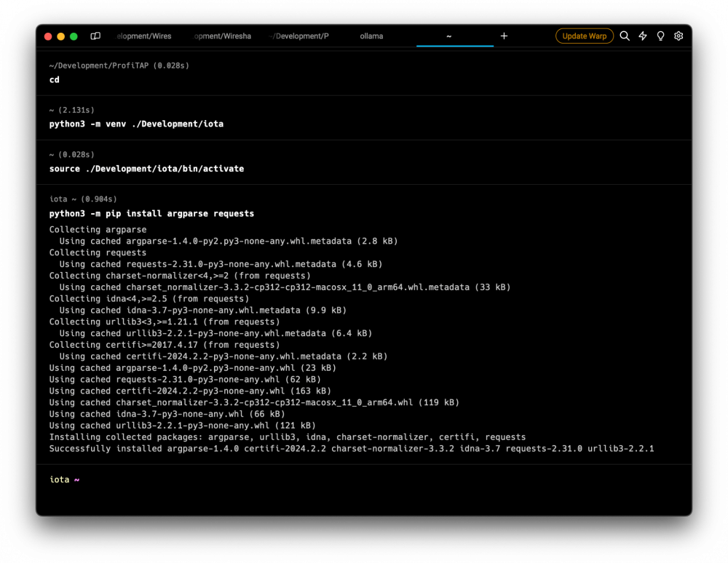Close the Warp window with red button

click(49, 36)
